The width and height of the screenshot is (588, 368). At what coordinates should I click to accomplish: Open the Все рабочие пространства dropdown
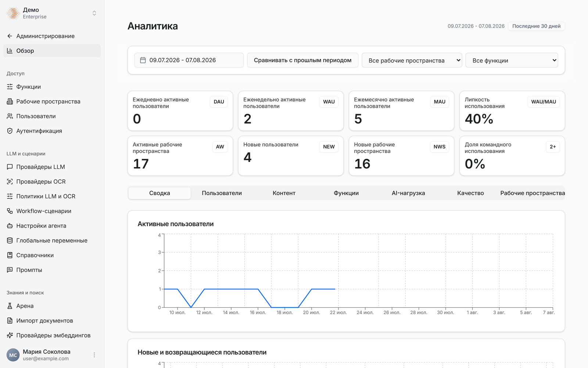pyautogui.click(x=412, y=60)
